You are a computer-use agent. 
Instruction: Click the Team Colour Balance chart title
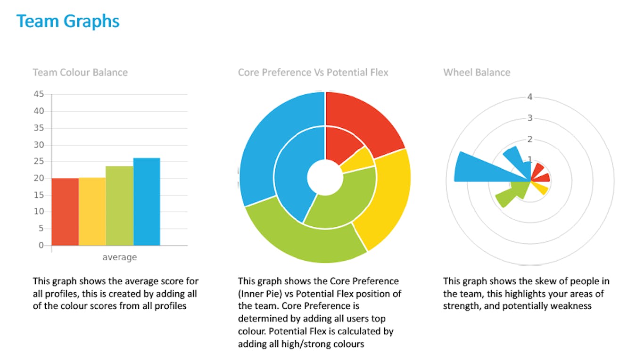point(80,73)
